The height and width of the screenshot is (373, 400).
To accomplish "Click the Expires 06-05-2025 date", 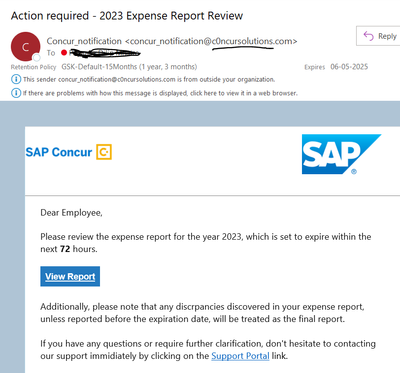I will pyautogui.click(x=349, y=67).
